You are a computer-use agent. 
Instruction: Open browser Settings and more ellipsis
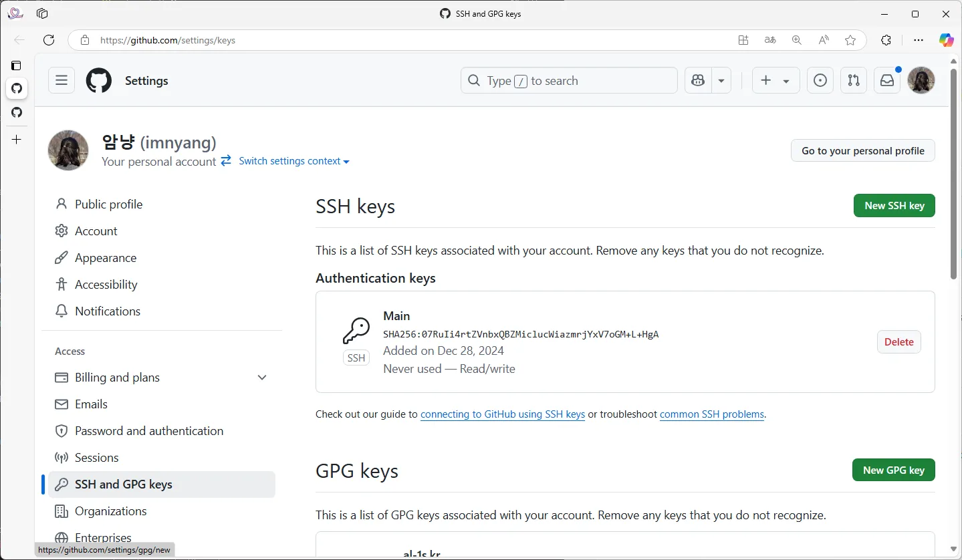click(x=919, y=40)
